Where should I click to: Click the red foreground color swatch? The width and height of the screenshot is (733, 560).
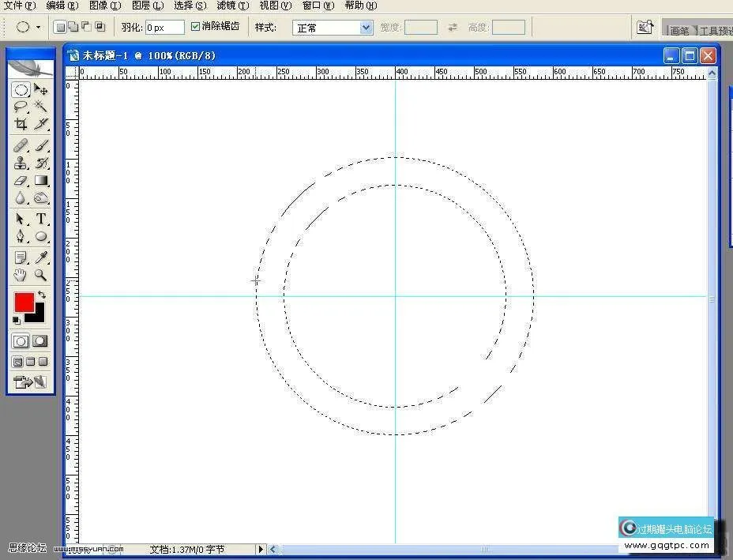point(22,302)
